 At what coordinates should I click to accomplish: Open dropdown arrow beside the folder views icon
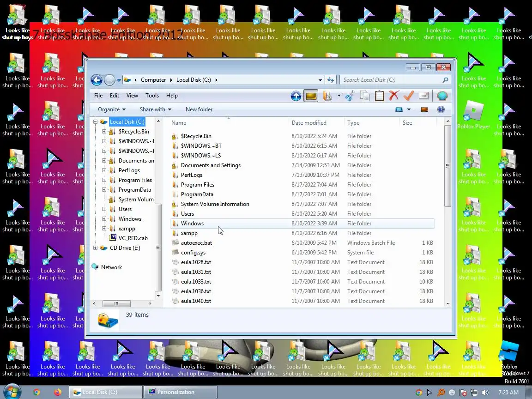pyautogui.click(x=339, y=96)
